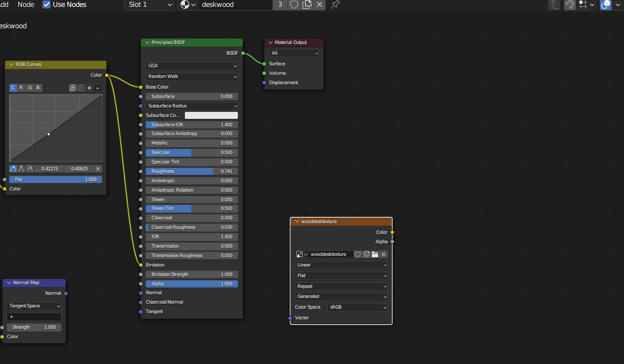Click the Subsurface Color white swatch
The height and width of the screenshot is (364, 624).
[211, 116]
